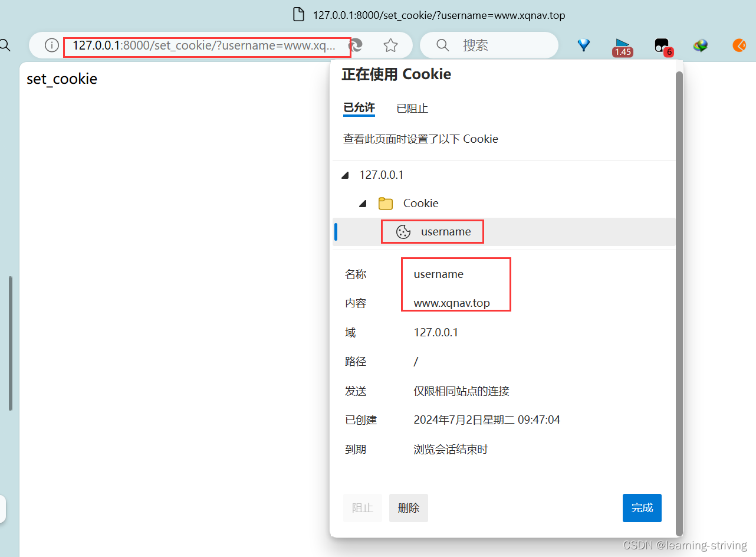Open the extension with red badge 6
Screen dimensions: 756x557
(662, 45)
